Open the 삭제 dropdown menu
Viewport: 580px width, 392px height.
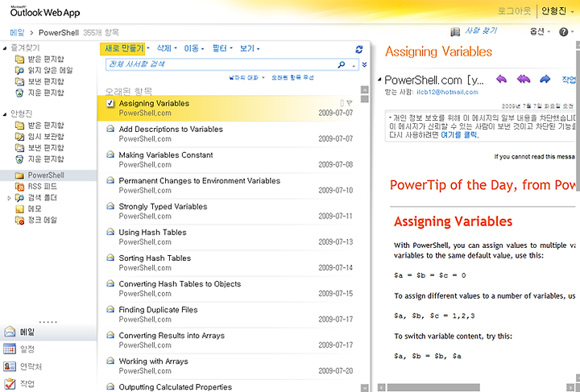167,48
